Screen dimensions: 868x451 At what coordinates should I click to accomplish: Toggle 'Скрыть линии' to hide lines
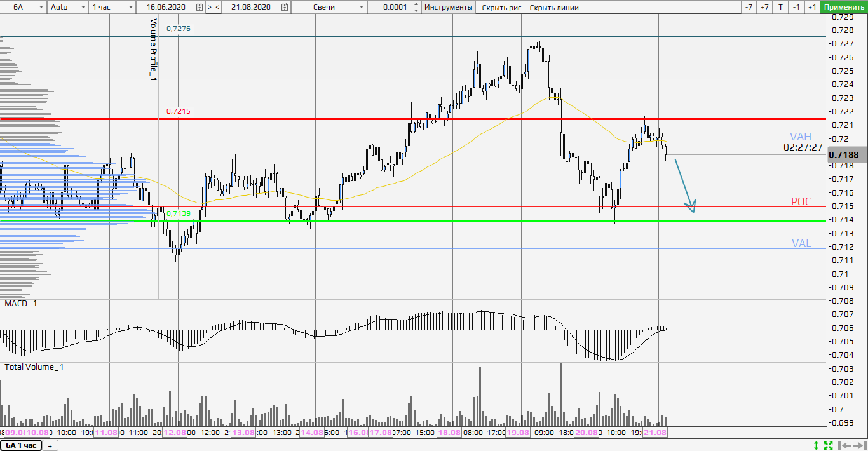tap(554, 7)
